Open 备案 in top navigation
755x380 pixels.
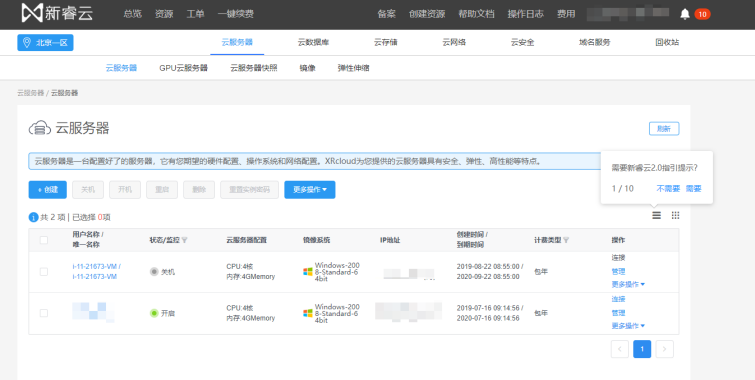(386, 14)
